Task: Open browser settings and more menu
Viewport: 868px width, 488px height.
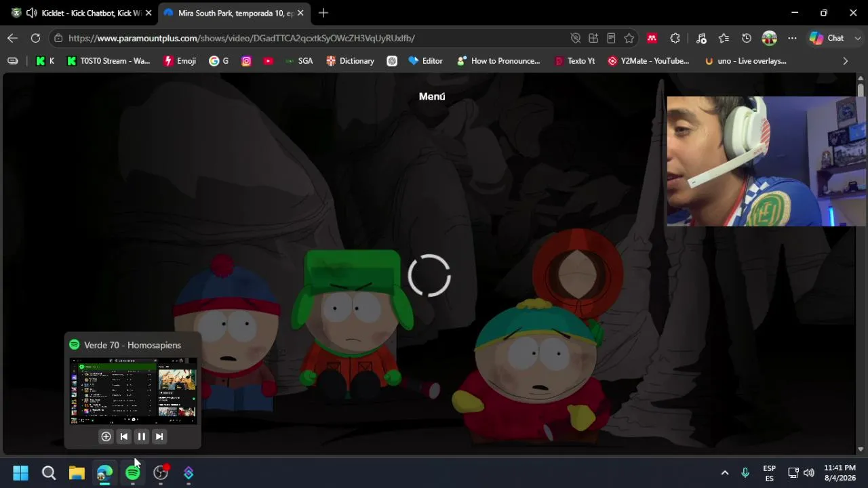Action: (792, 38)
